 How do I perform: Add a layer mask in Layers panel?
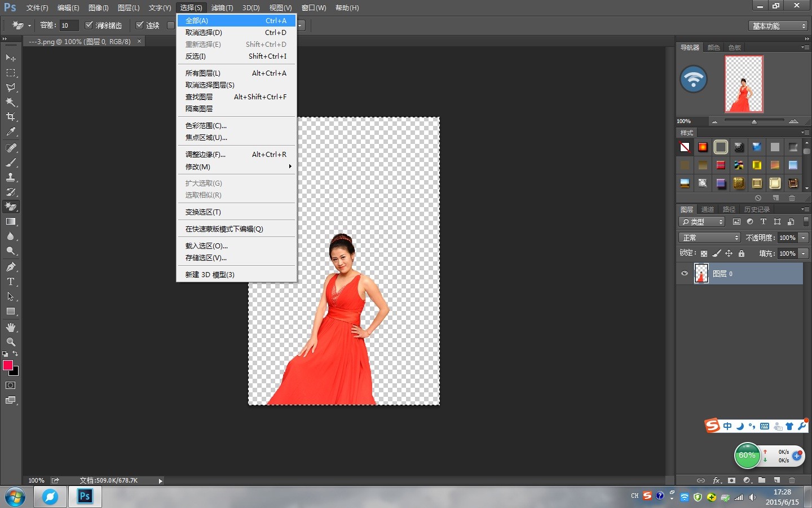(731, 480)
